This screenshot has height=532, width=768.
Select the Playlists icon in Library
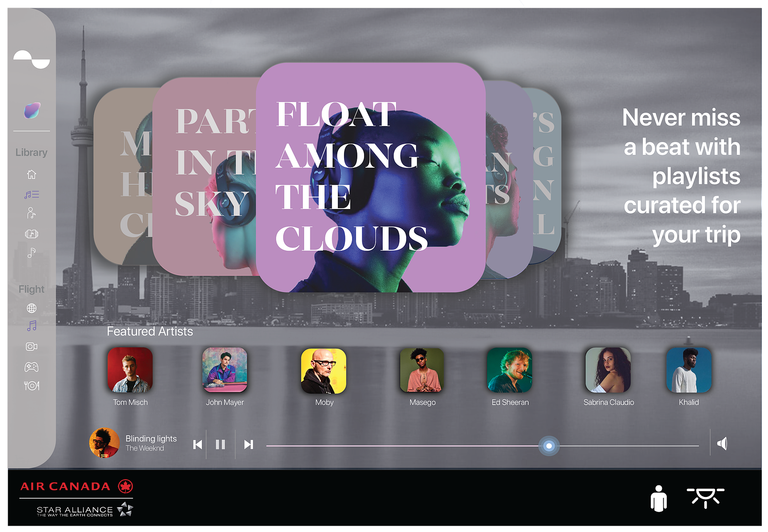(32, 194)
